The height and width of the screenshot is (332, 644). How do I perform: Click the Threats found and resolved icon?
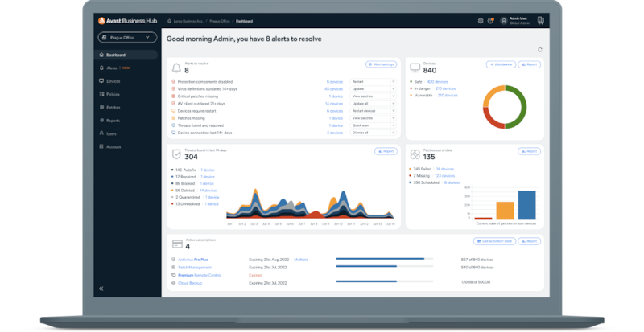click(173, 125)
